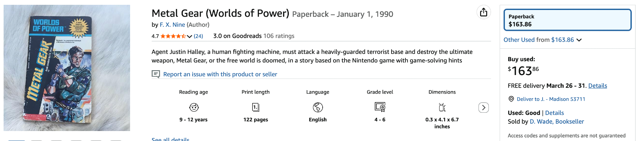Click Report an issue with this product
644x141 pixels.
[x=220, y=74]
